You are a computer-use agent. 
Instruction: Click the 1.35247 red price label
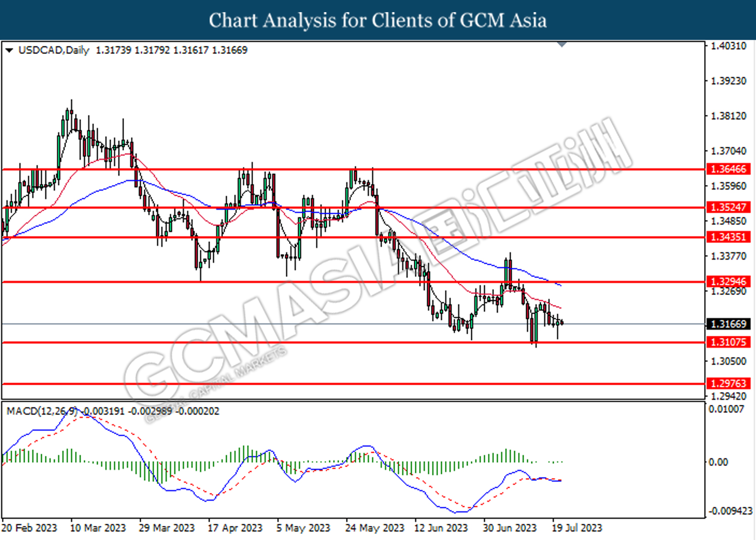point(728,207)
